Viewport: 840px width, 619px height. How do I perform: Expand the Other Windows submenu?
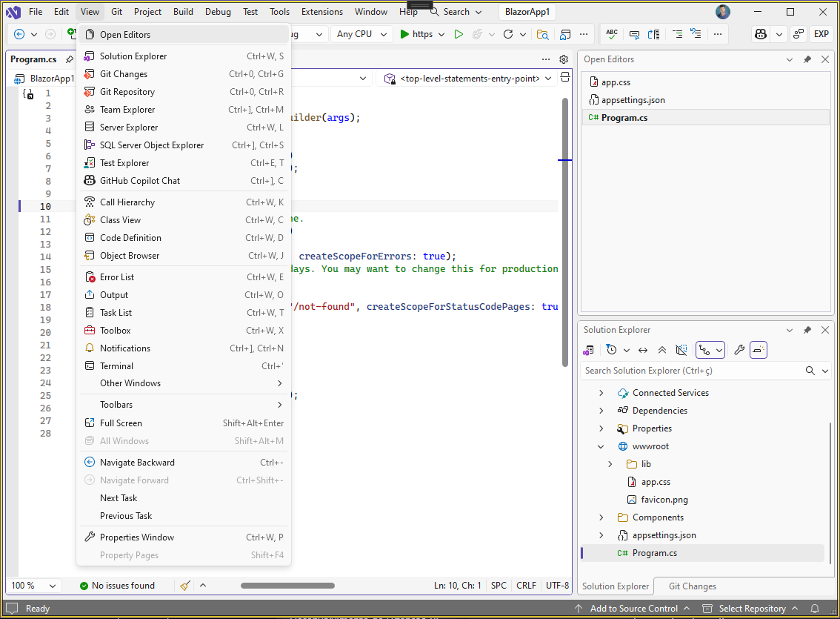pyautogui.click(x=184, y=383)
